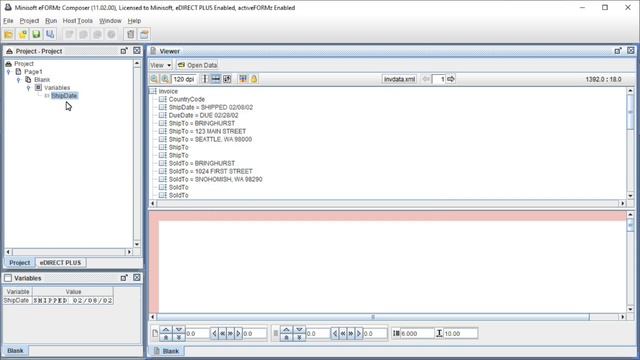Click the font size field showing 10.00
640x360 pixels.
[460, 333]
